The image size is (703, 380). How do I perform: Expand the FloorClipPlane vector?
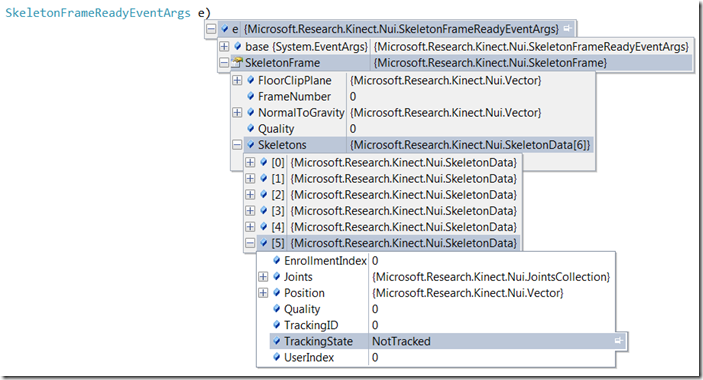(237, 80)
